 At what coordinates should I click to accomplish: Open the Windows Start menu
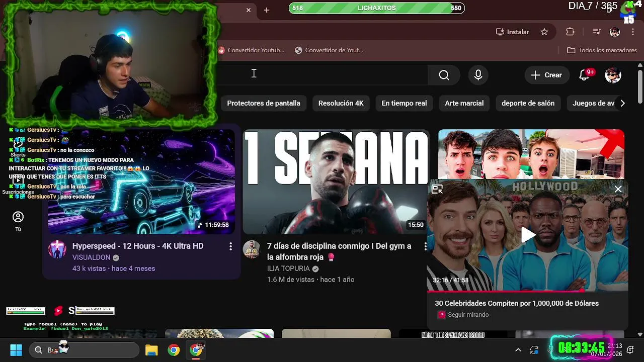click(x=16, y=350)
